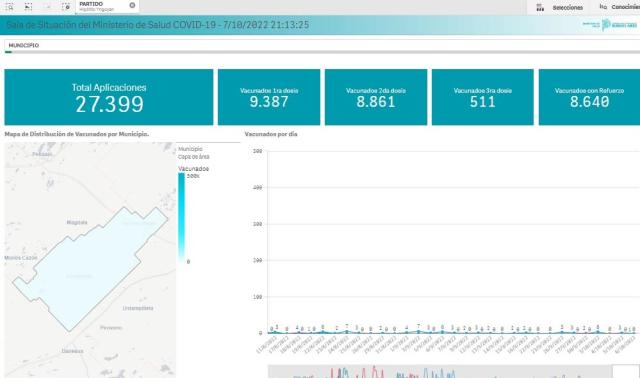Select the Vacunados 1ra dosis tile
This screenshot has height=378, width=640.
click(x=269, y=97)
